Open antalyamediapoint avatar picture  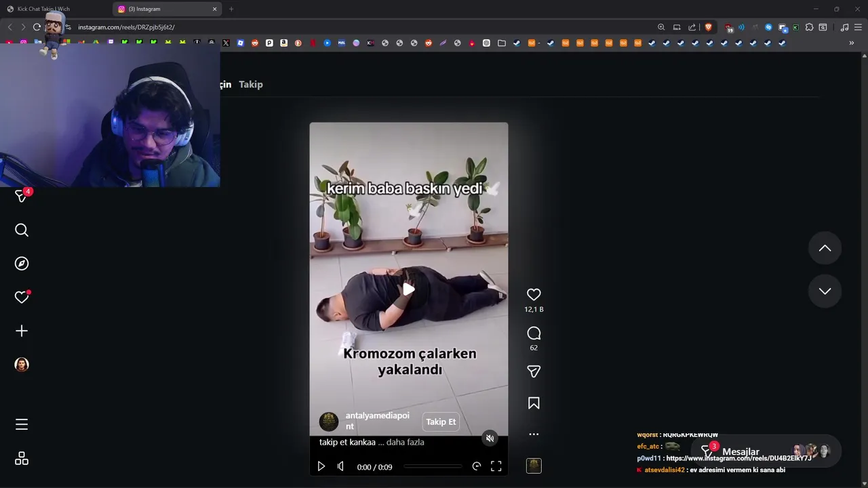coord(329,422)
